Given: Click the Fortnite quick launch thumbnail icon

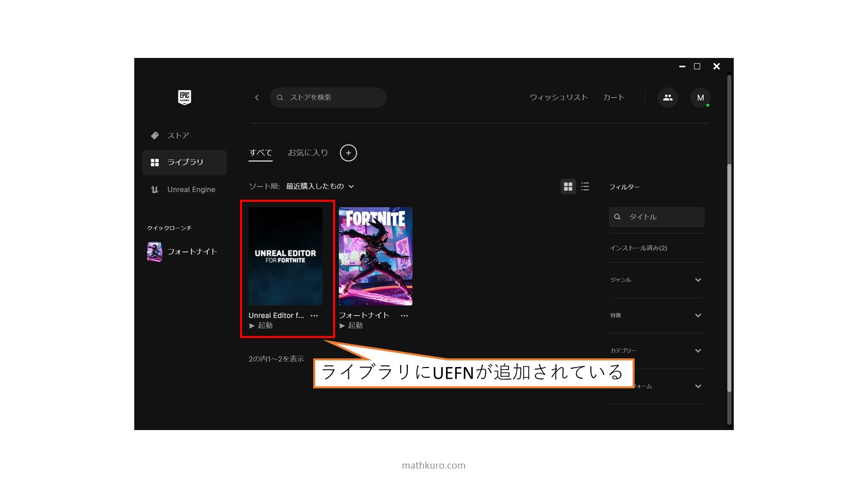Looking at the screenshot, I should (x=155, y=252).
